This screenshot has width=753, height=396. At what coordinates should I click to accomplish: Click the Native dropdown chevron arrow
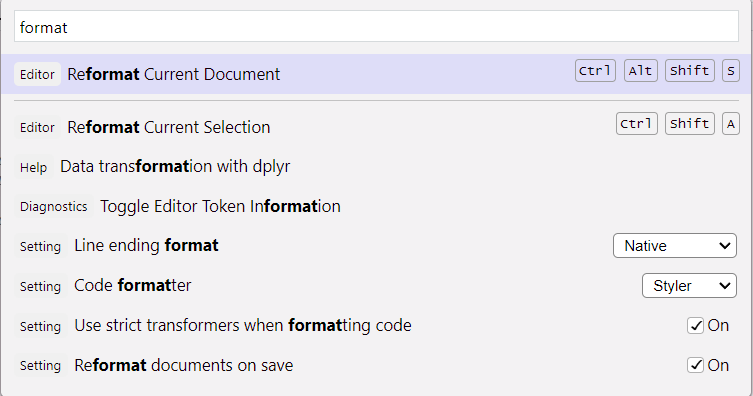pyautogui.click(x=725, y=246)
